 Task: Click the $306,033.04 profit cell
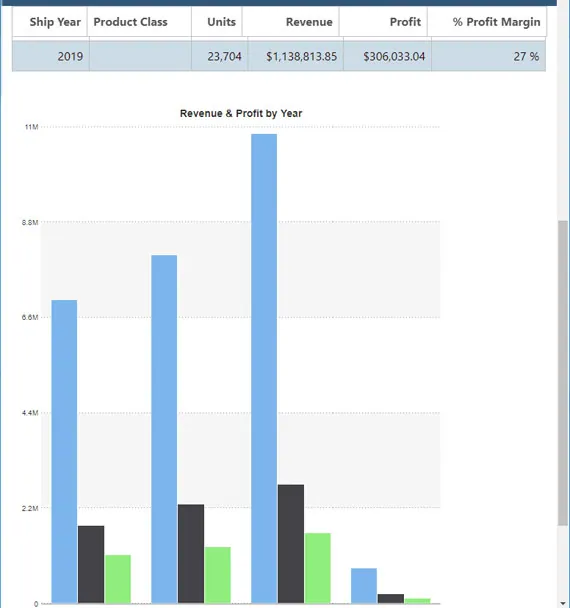click(387, 56)
